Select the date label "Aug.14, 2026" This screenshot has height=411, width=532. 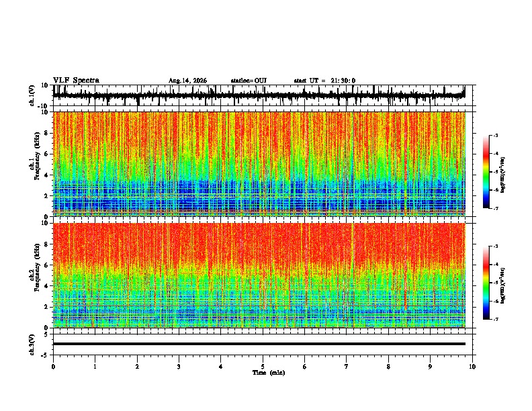(187, 81)
